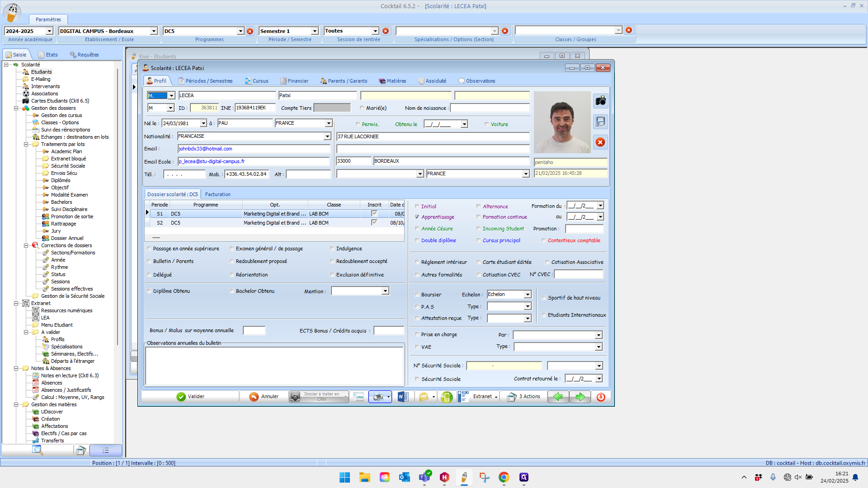Open the Parents / Garants tab
Screen dimensions: 868x488
pos(344,81)
